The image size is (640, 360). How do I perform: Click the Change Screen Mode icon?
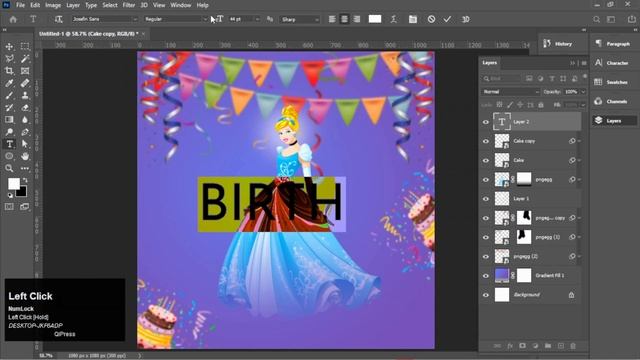click(25, 207)
